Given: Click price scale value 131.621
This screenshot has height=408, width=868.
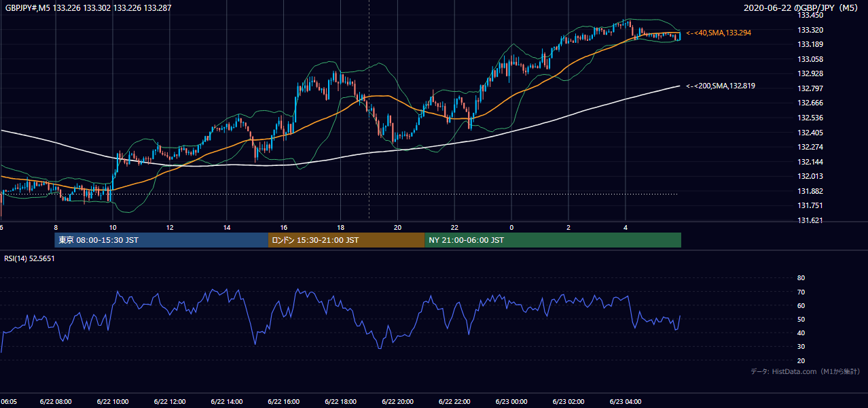Looking at the screenshot, I should 810,220.
